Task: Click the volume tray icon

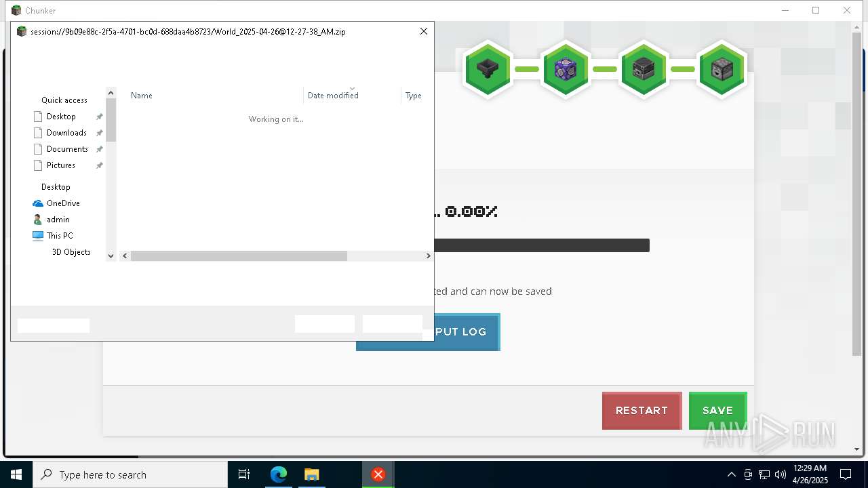Action: (x=781, y=474)
